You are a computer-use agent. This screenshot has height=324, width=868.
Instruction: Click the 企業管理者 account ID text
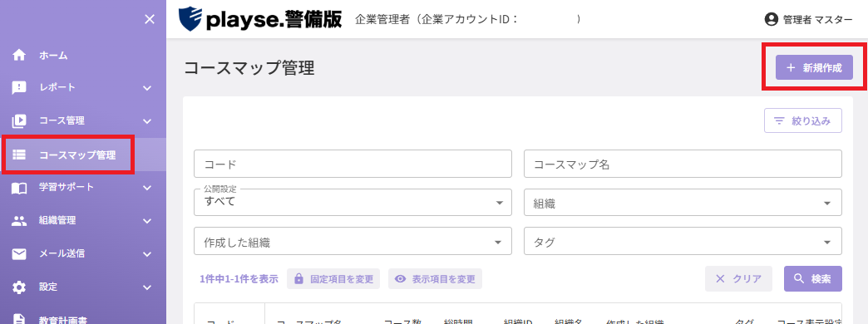468,19
